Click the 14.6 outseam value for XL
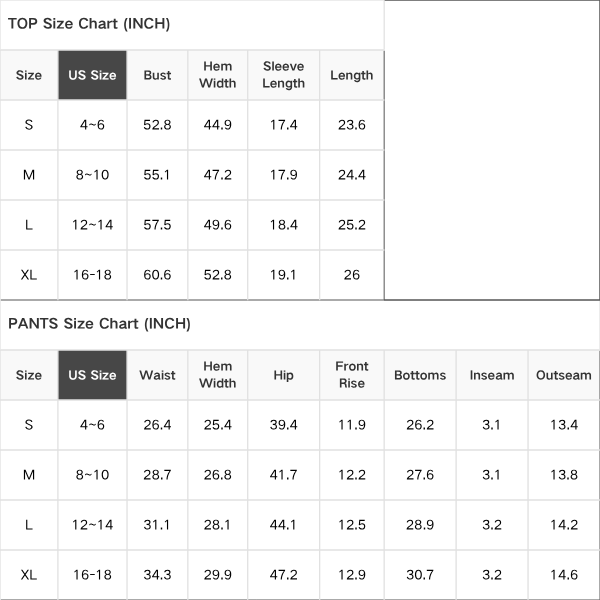 pos(564,575)
